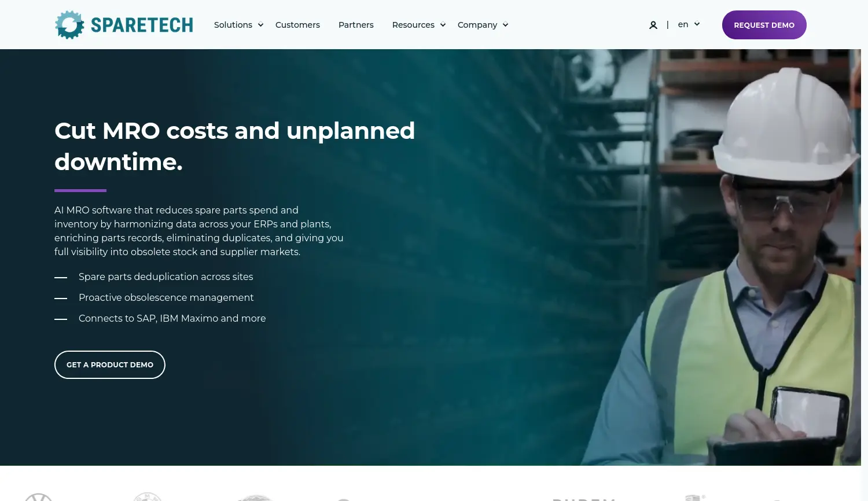Click GET A PRODUCT DEMO button
The width and height of the screenshot is (868, 501).
110,364
